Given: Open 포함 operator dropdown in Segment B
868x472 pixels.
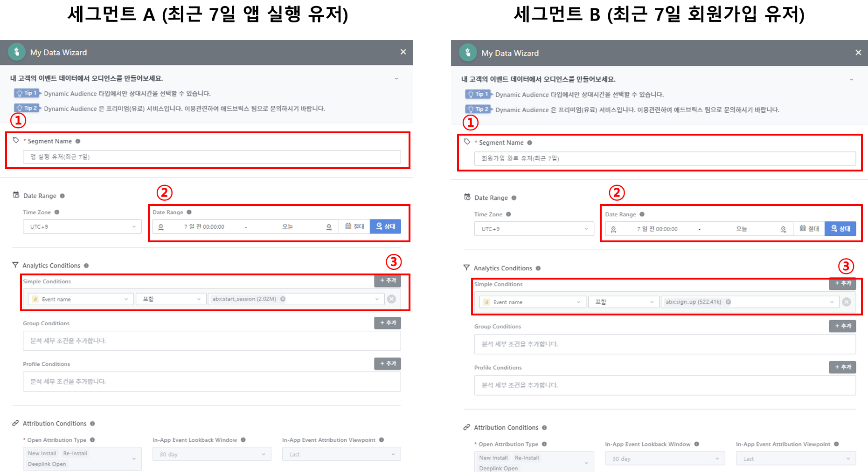Looking at the screenshot, I should click(x=624, y=302).
